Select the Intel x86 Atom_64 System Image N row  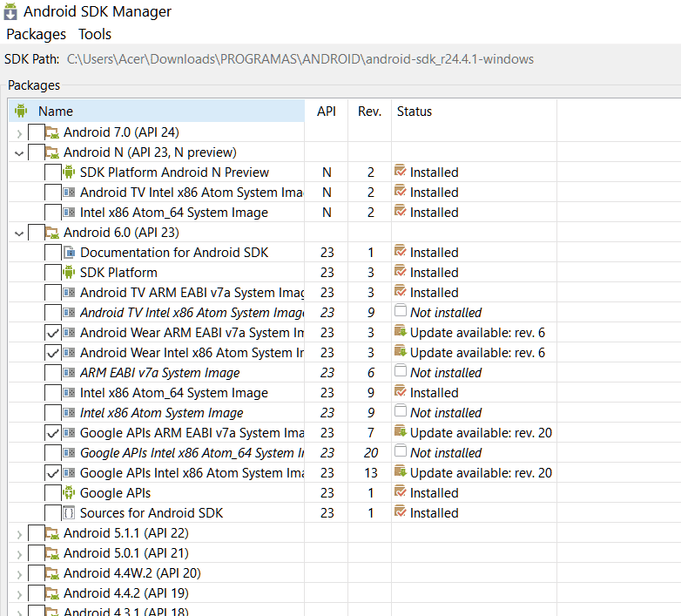point(282,213)
